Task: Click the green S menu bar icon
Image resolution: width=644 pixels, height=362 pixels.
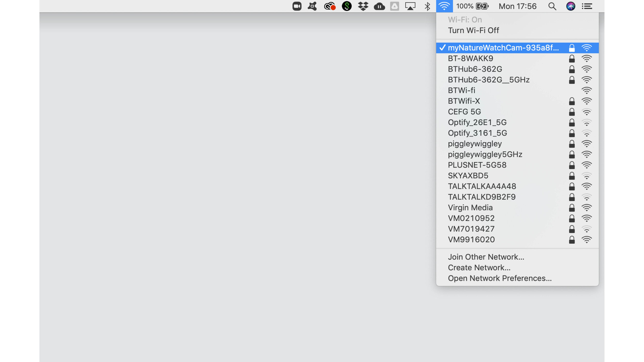Action: (x=347, y=6)
